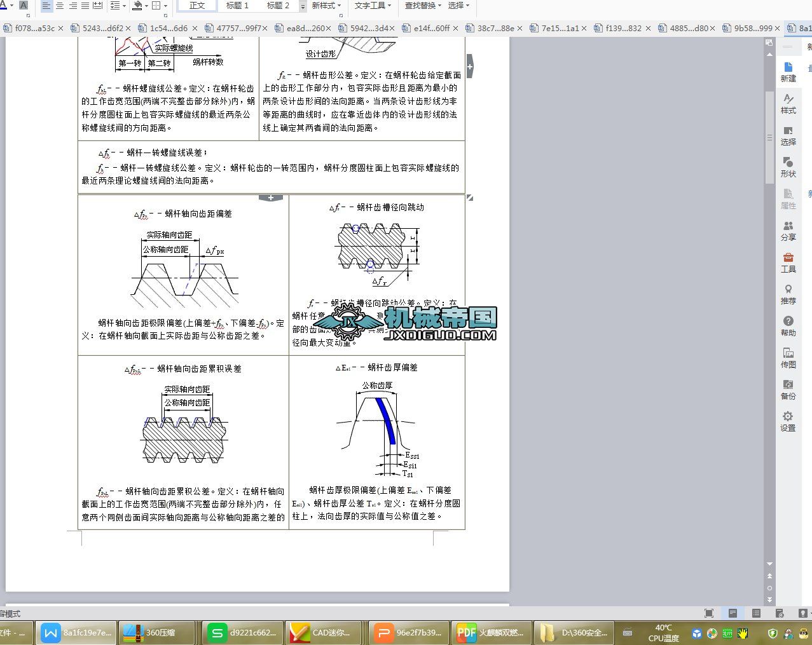Image resolution: width=812 pixels, height=645 pixels.
Task: Open font color dropdown arrow
Action: pos(11,6)
